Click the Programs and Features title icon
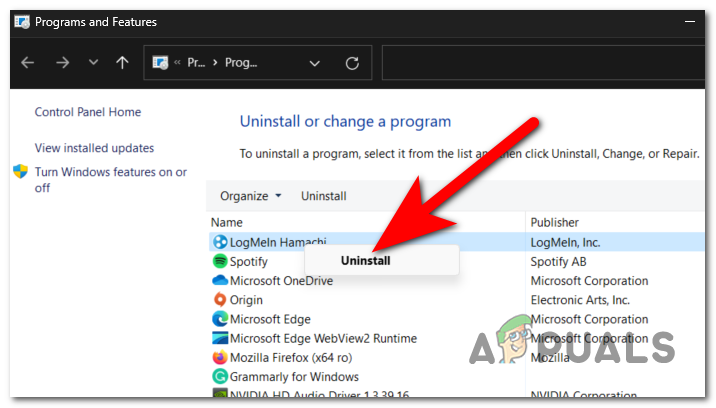Screen dimensions: 716x408 click(x=22, y=22)
